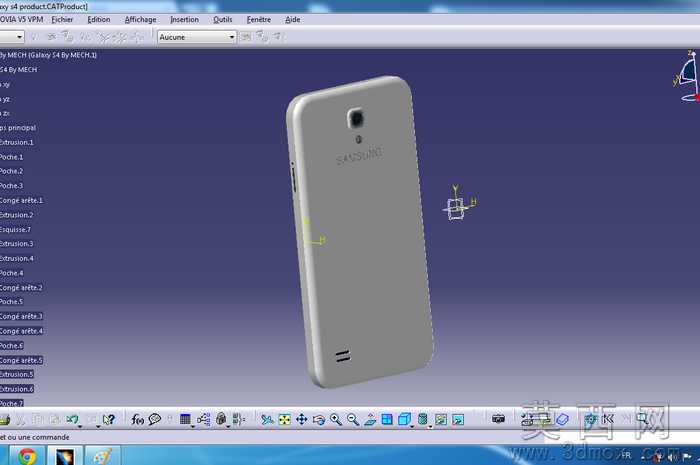Activate the Fly Mode airplane icon
The image size is (700, 465).
[267, 419]
